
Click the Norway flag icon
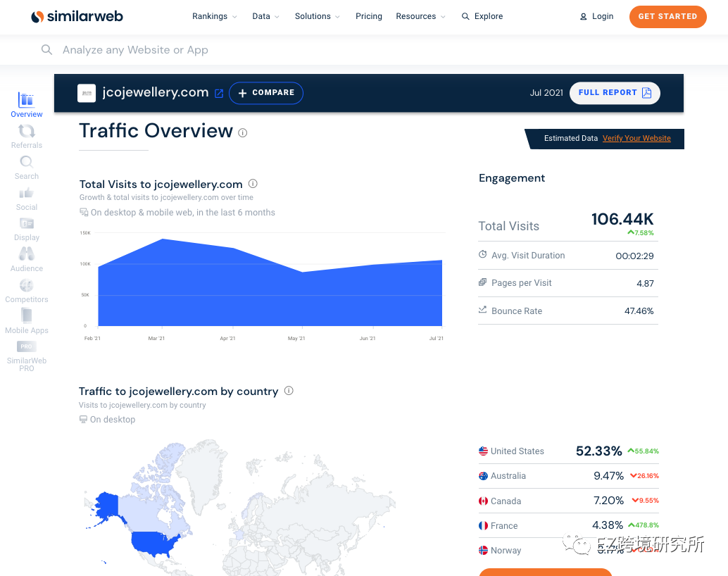point(483,550)
